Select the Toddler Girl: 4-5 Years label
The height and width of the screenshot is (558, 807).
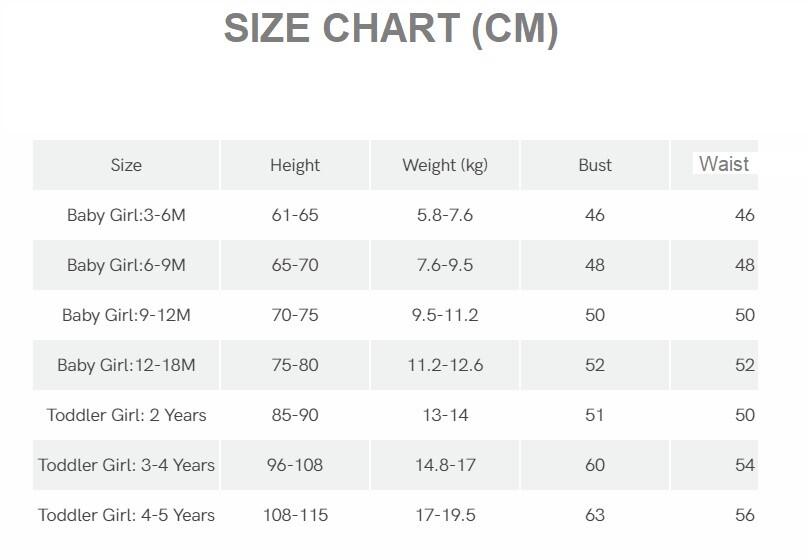[x=126, y=515]
